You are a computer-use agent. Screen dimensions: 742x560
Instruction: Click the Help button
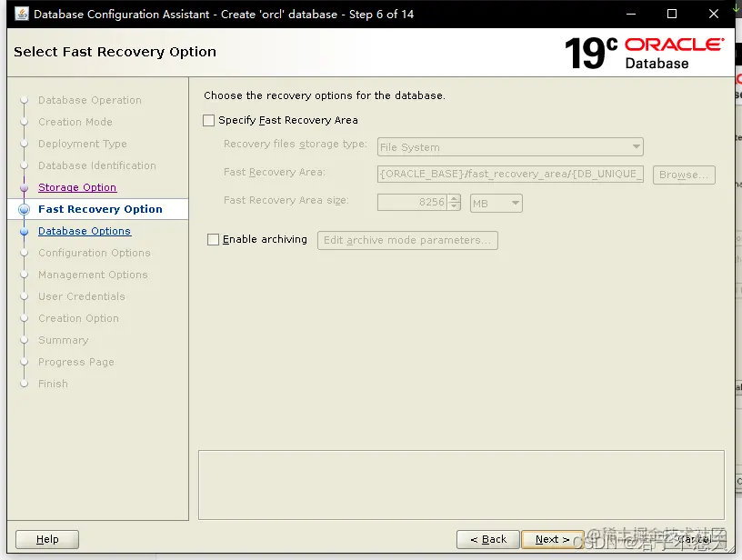(47, 539)
